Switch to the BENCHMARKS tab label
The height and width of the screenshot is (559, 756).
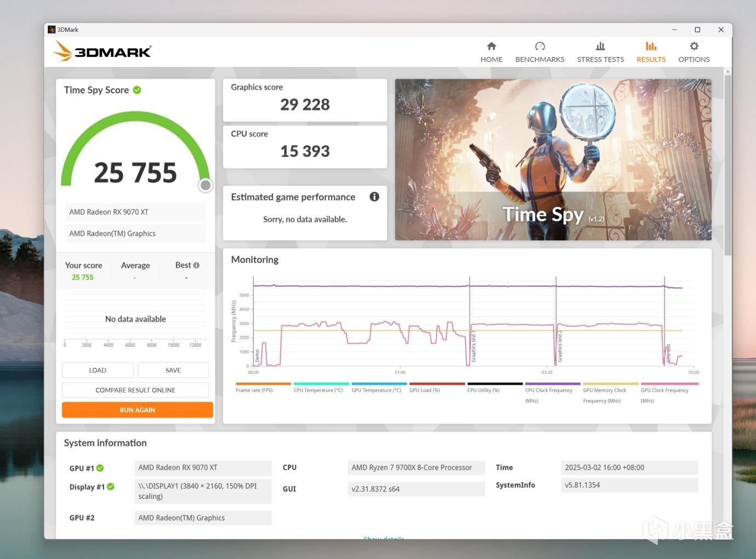click(x=539, y=59)
